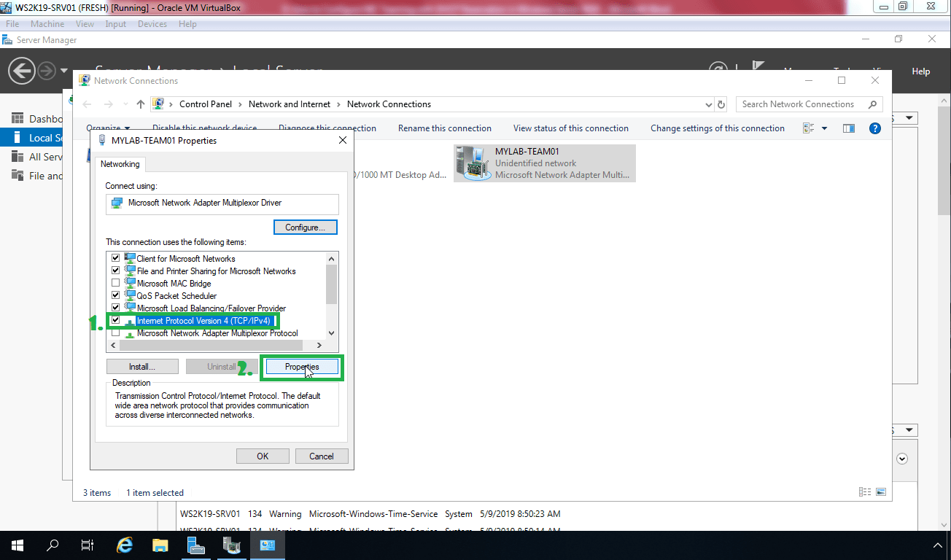Screen dimensions: 951x560
Task: Confirm the dialog with OK
Action: coord(263,456)
